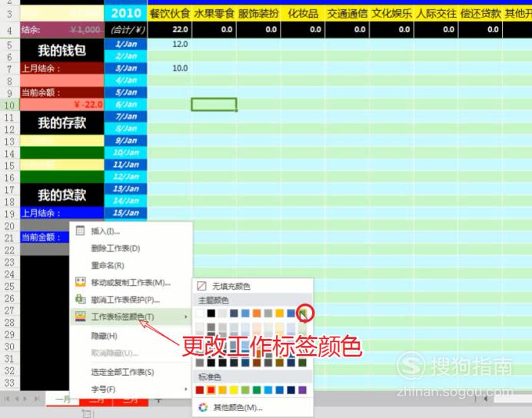Select the highlighted cell under 水果零食

(x=214, y=104)
